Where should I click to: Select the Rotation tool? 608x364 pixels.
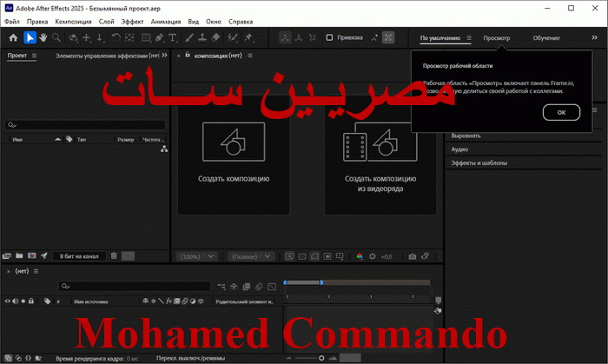[x=116, y=37]
